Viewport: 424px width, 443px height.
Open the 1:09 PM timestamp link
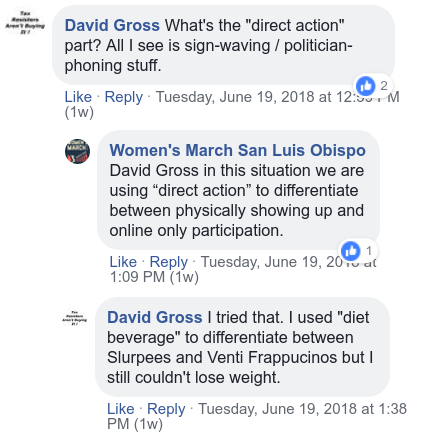243,269
